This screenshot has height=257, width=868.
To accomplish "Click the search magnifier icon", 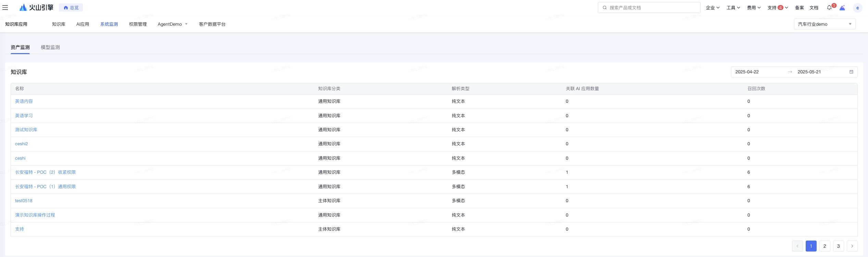I will click(605, 8).
